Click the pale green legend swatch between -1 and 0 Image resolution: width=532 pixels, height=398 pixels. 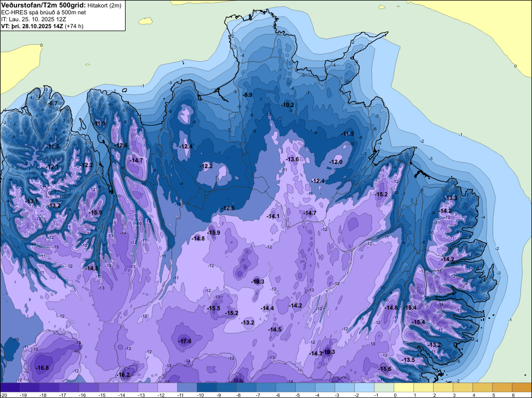click(x=384, y=387)
